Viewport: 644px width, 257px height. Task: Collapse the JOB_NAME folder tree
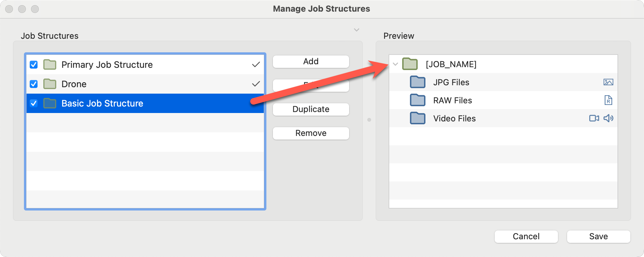pyautogui.click(x=395, y=64)
